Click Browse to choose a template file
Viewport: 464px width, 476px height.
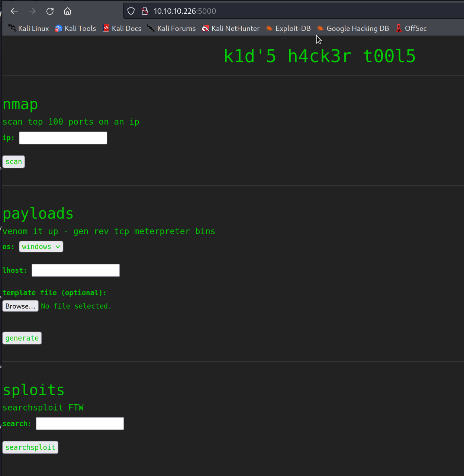click(20, 306)
